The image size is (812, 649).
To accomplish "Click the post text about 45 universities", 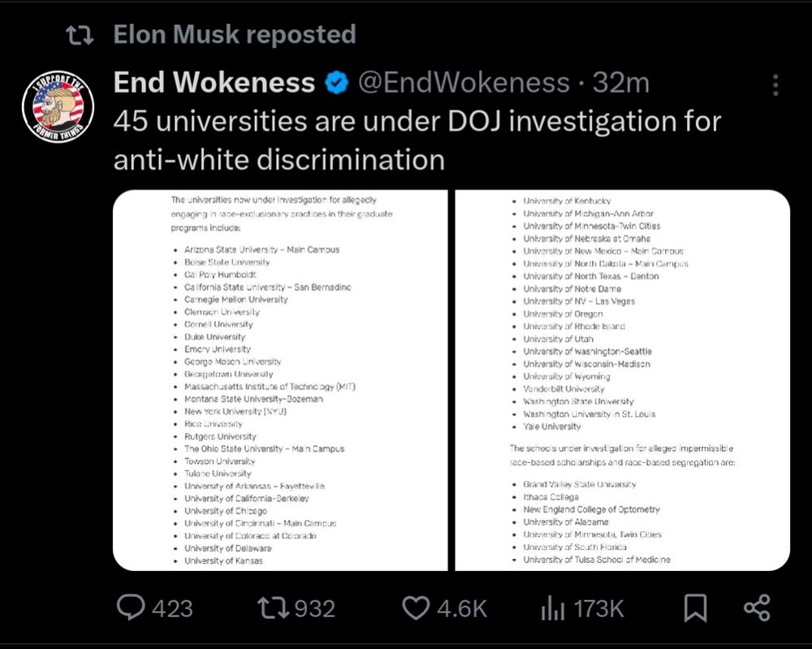I will click(417, 140).
